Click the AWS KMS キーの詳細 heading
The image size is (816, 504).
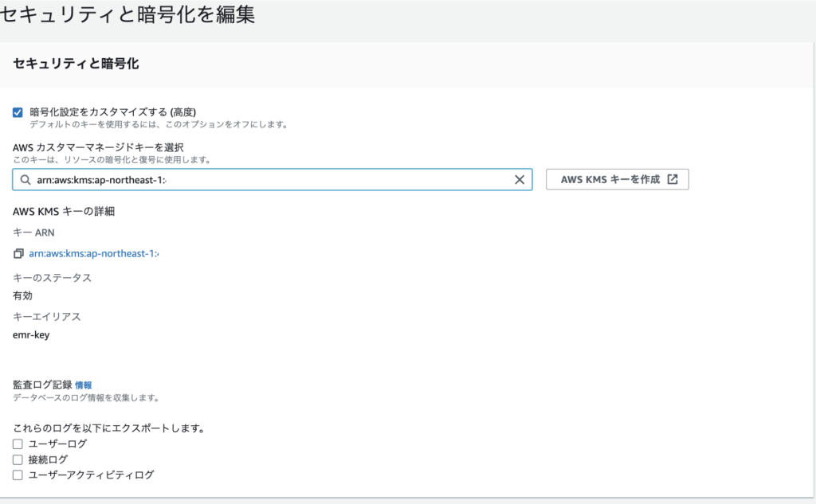point(64,212)
